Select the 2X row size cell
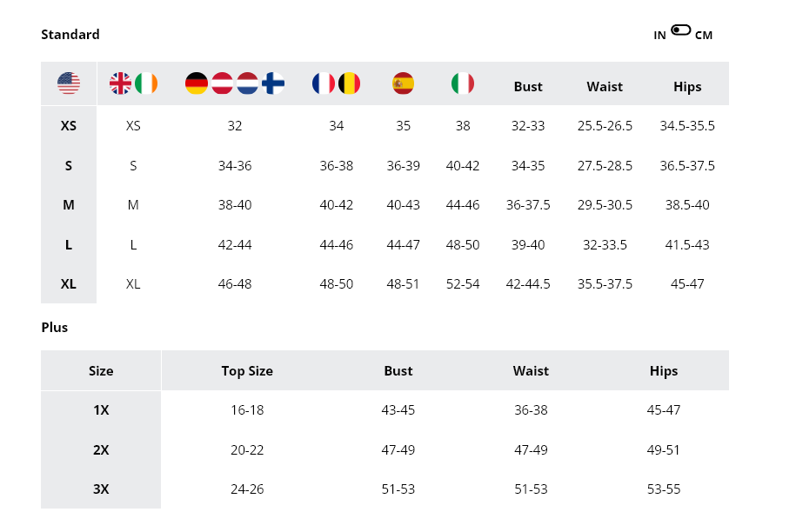The width and height of the screenshot is (796, 532). tap(101, 450)
